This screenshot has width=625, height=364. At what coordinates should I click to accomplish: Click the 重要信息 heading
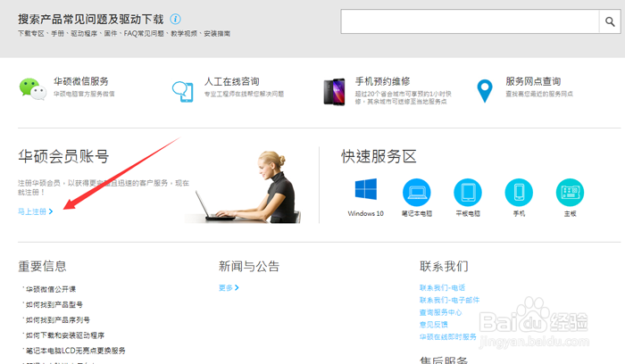pyautogui.click(x=42, y=266)
